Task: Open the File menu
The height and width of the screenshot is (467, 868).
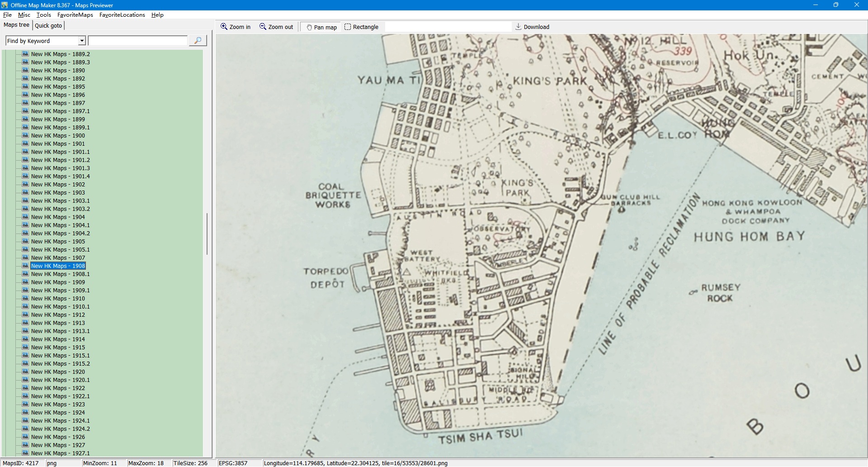Action: [7, 15]
